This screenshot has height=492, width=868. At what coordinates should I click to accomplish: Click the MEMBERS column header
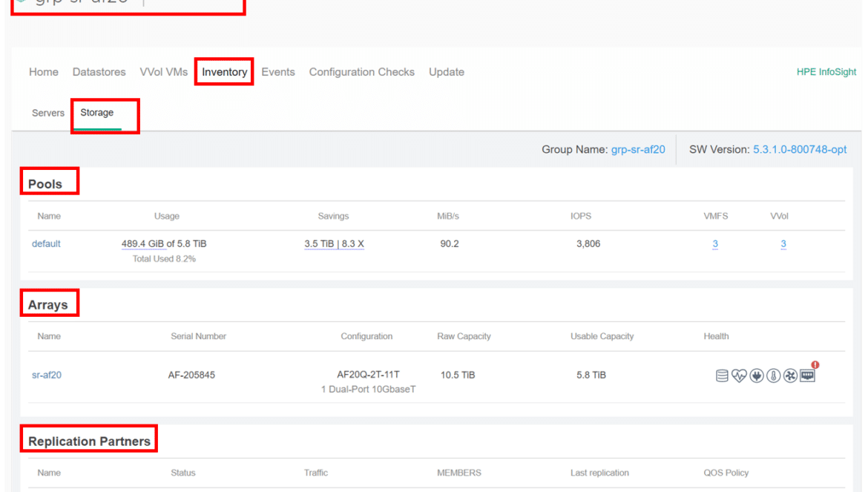[459, 473]
